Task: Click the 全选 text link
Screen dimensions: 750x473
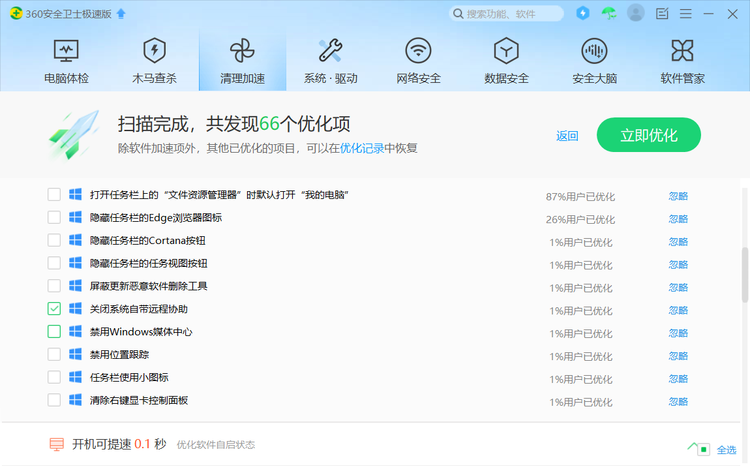Action: (x=726, y=450)
